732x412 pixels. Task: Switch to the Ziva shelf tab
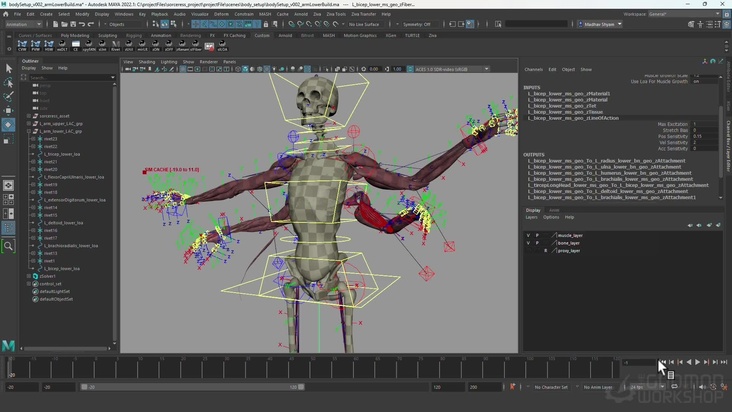[432, 35]
